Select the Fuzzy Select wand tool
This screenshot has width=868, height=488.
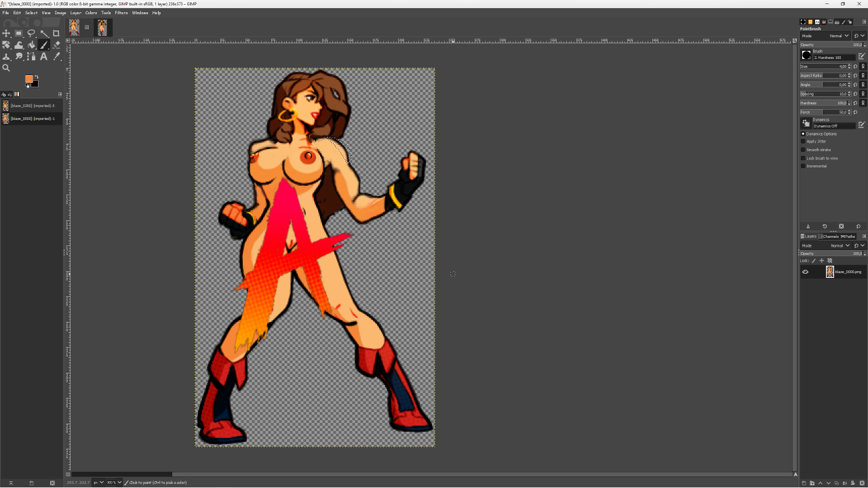[44, 33]
